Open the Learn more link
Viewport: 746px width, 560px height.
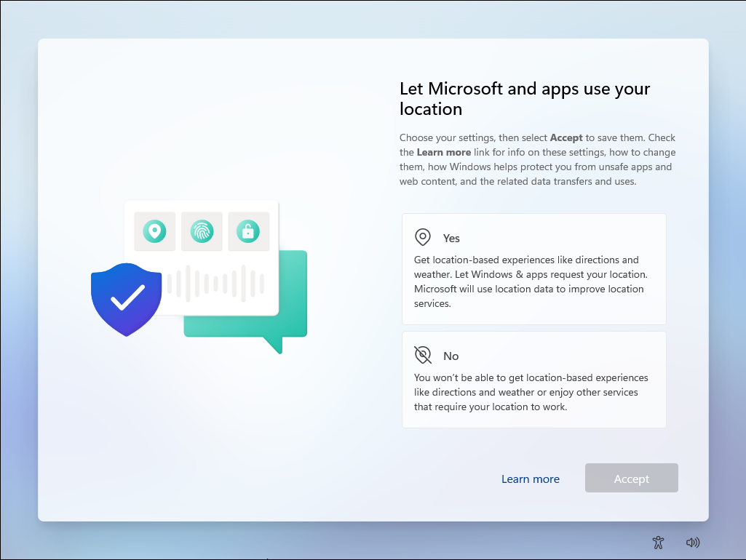point(531,479)
